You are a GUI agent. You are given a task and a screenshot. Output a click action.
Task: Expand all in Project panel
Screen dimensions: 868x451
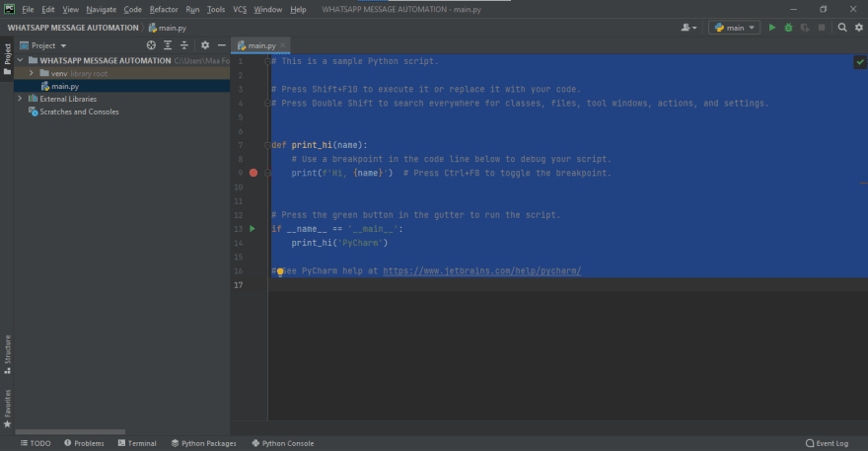[167, 45]
